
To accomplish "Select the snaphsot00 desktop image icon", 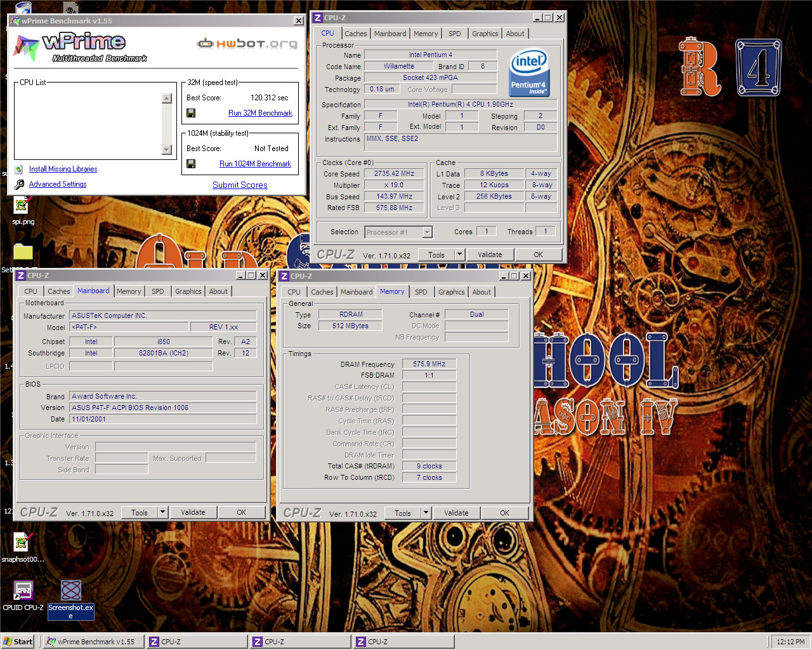I will tap(23, 543).
